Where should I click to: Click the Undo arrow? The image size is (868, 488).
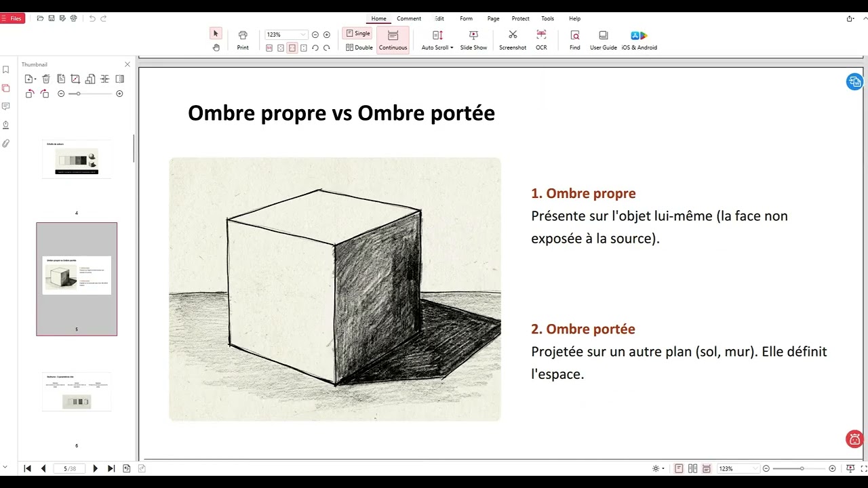tap(92, 18)
